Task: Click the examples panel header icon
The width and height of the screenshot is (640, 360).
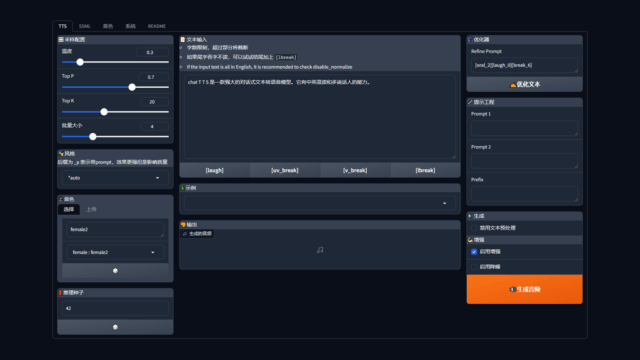Action: [182, 188]
